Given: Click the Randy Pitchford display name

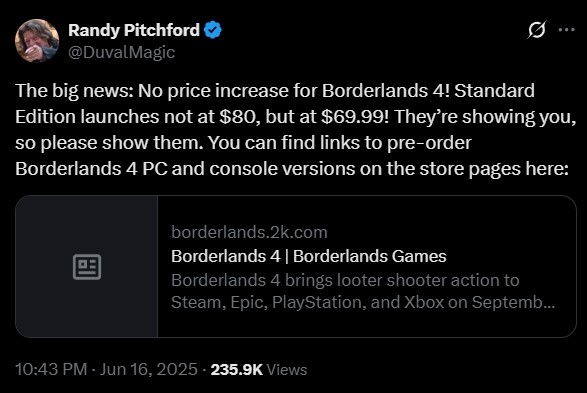Looking at the screenshot, I should (134, 30).
